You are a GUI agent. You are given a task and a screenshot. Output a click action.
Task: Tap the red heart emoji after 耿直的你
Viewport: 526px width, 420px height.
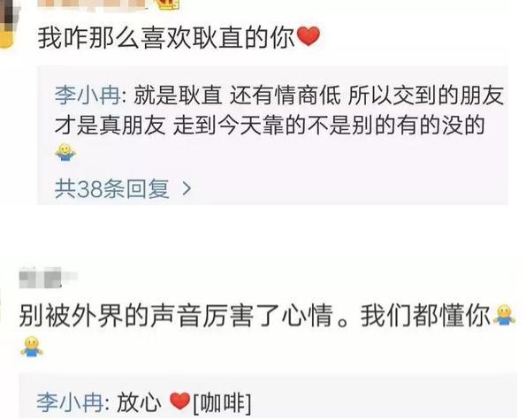(309, 37)
